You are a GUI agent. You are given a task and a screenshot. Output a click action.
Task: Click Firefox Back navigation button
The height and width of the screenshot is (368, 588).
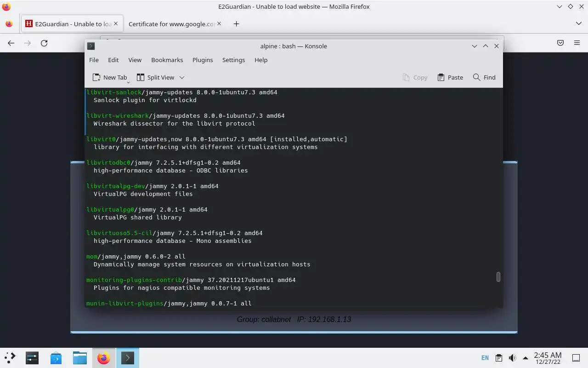11,43
